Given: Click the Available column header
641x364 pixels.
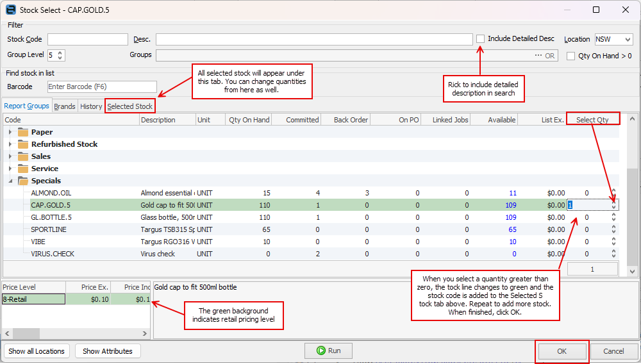Looking at the screenshot, I should pyautogui.click(x=494, y=120).
